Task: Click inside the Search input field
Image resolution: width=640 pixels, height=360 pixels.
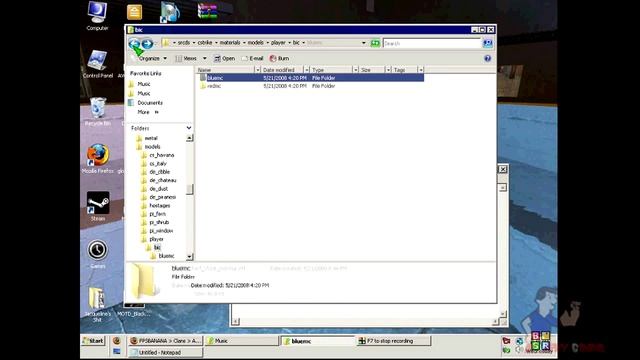Action: point(432,43)
